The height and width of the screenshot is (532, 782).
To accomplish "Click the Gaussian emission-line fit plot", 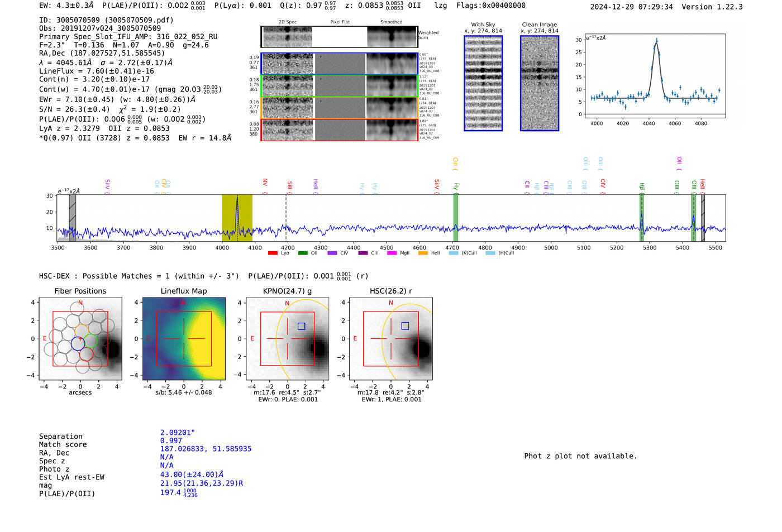I will [x=655, y=76].
